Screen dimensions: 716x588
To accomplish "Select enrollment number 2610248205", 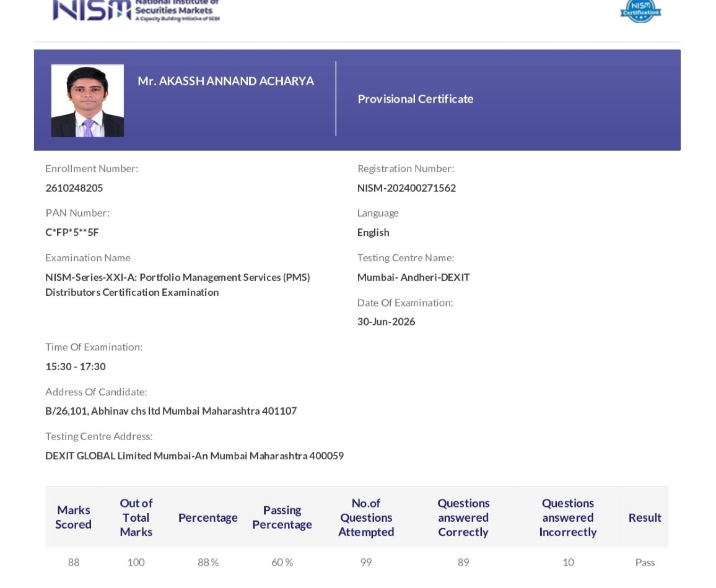I will tap(74, 188).
